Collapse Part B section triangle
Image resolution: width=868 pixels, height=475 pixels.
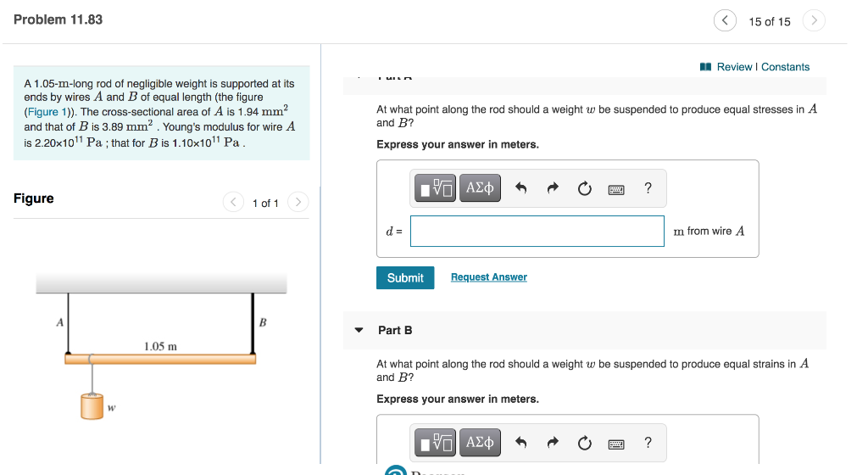pyautogui.click(x=359, y=330)
